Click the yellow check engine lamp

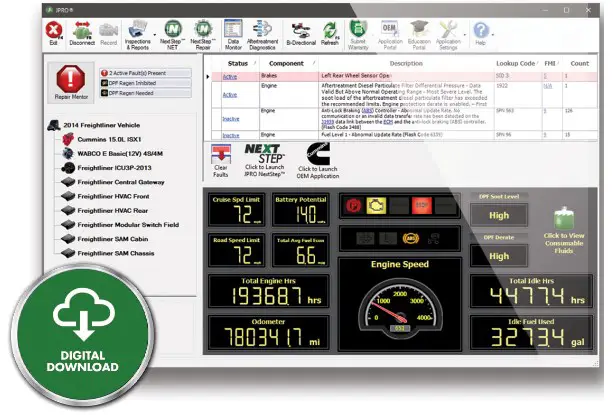click(376, 206)
